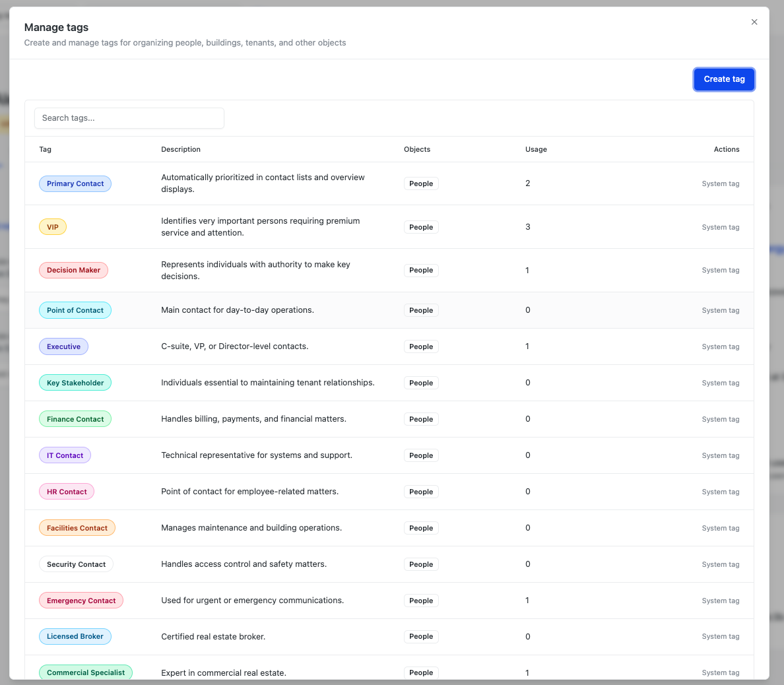Select the Licensed Broker tag badge
The width and height of the screenshot is (784, 685).
(75, 636)
